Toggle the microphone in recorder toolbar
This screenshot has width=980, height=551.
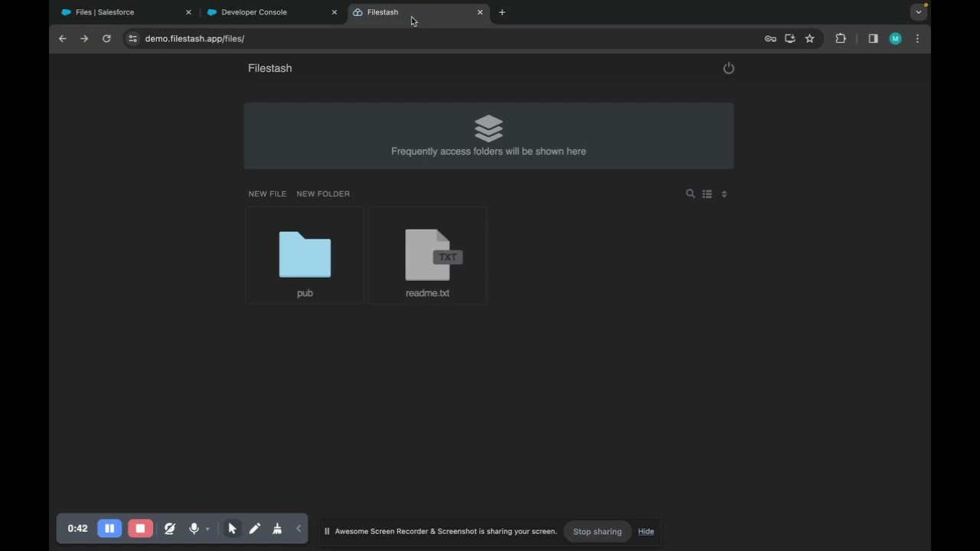(x=194, y=528)
